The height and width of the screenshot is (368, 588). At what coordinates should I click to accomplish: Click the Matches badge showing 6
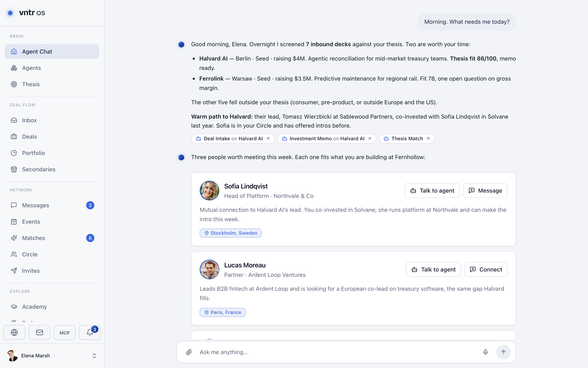coord(90,238)
